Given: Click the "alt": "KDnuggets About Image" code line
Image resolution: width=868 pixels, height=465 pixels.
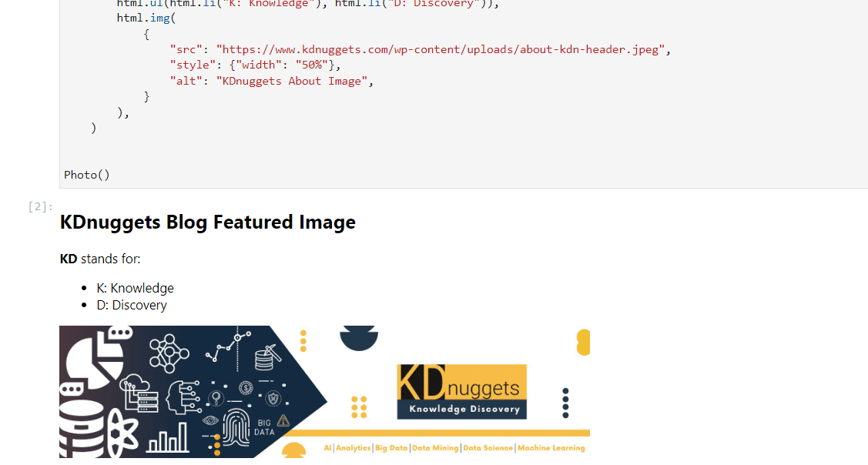Looking at the screenshot, I should [x=272, y=81].
